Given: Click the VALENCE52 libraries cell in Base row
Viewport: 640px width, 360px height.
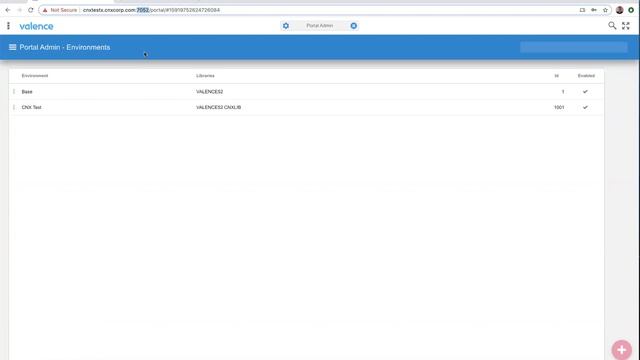Looking at the screenshot, I should click(209, 92).
